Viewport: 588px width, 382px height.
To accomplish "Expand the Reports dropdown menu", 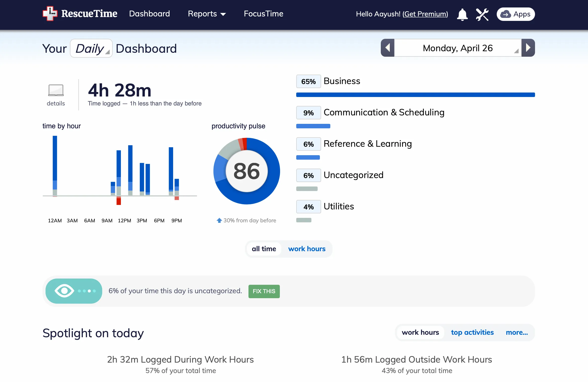I will click(207, 14).
